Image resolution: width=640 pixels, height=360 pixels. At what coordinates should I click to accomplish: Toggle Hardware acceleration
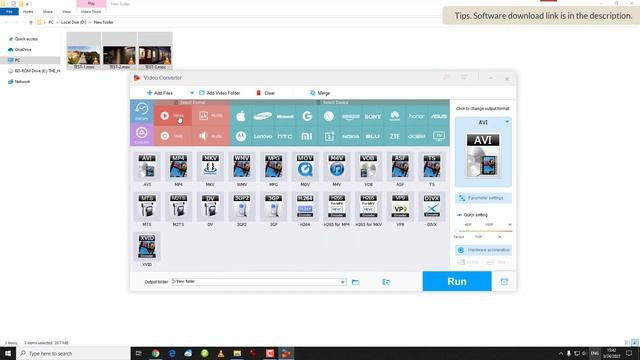click(483, 250)
